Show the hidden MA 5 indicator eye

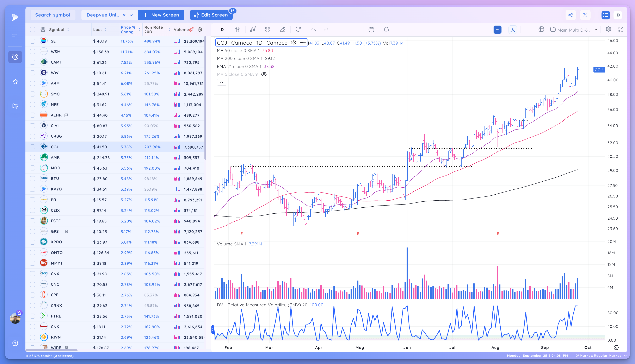[264, 74]
